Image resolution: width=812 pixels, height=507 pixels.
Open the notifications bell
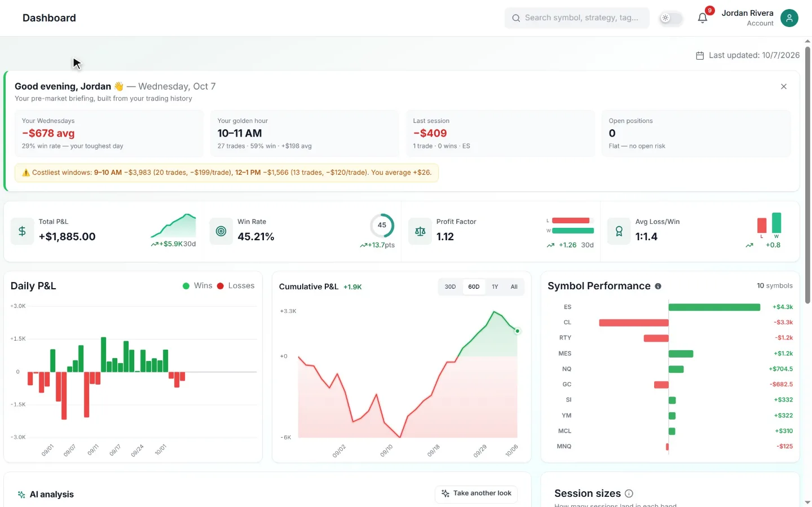703,18
